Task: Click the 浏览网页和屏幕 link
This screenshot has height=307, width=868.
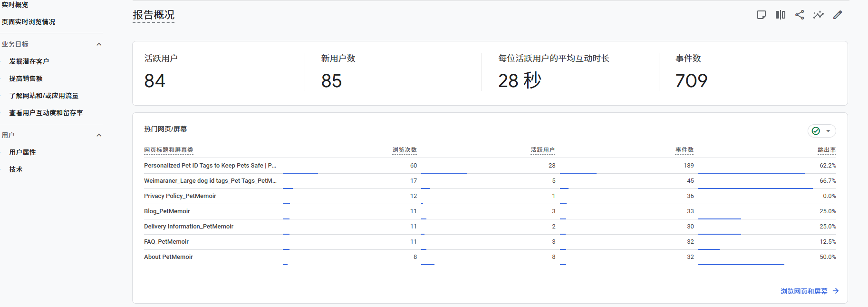Action: (804, 291)
